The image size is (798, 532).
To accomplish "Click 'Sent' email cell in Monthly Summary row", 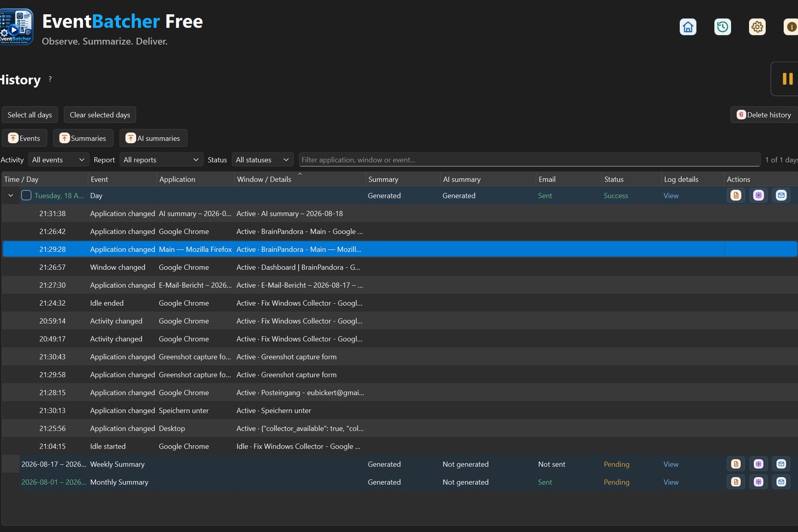I will coord(545,482).
